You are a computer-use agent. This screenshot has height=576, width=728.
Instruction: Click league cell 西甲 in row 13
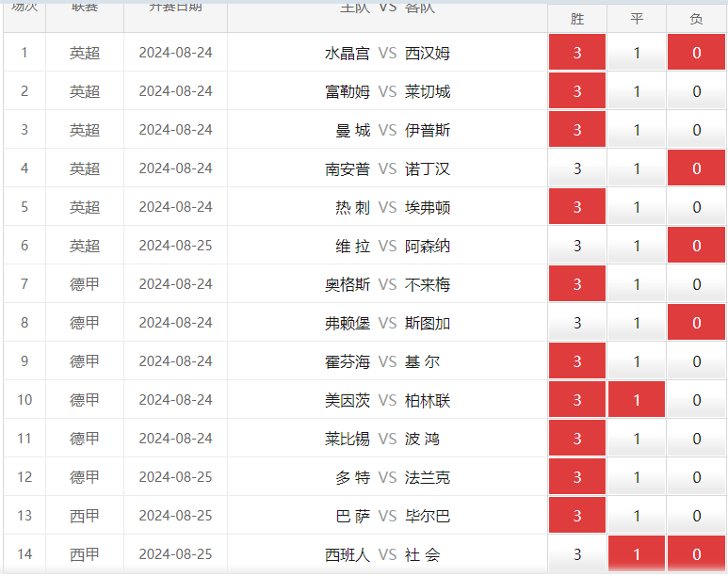[85, 515]
